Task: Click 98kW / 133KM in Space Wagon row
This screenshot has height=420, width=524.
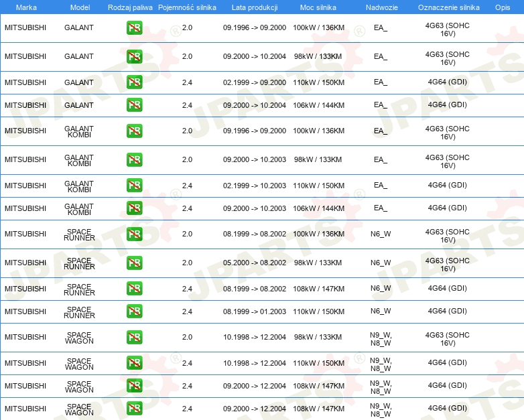Action: 318,337
